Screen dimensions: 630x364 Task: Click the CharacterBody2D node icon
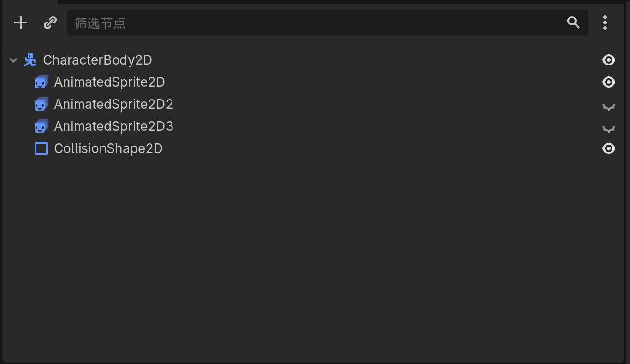point(30,59)
